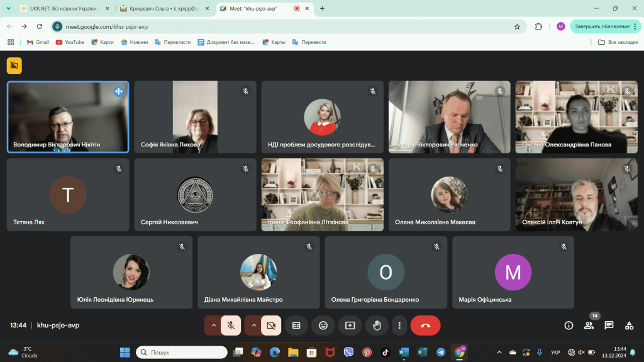
Task: Raise your hand in the meeting
Action: tap(377, 325)
